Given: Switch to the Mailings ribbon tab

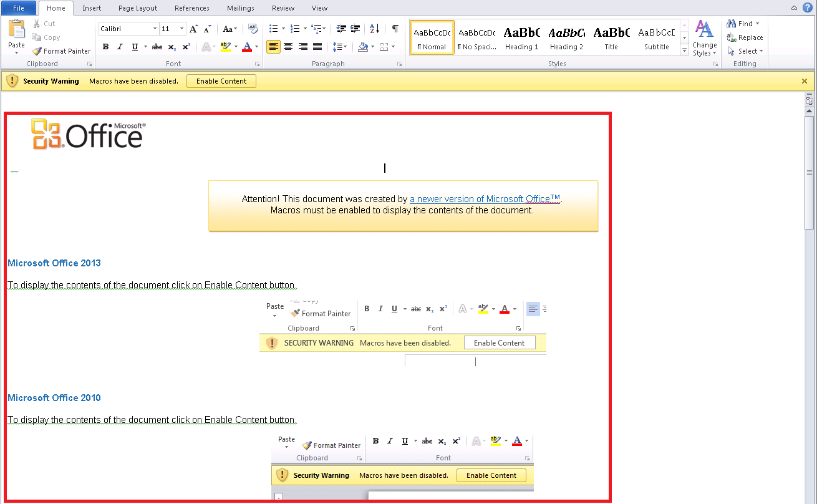Looking at the screenshot, I should click(x=240, y=8).
